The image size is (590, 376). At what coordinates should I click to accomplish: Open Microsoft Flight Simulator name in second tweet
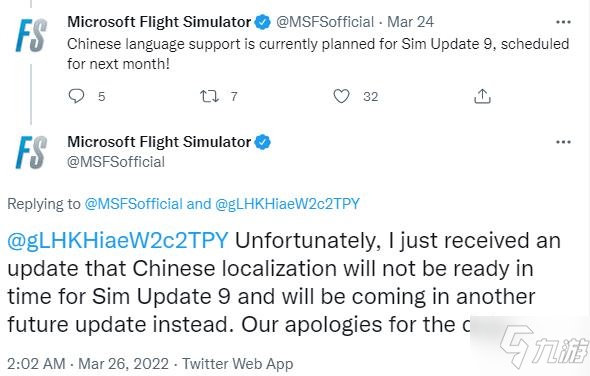point(159,142)
